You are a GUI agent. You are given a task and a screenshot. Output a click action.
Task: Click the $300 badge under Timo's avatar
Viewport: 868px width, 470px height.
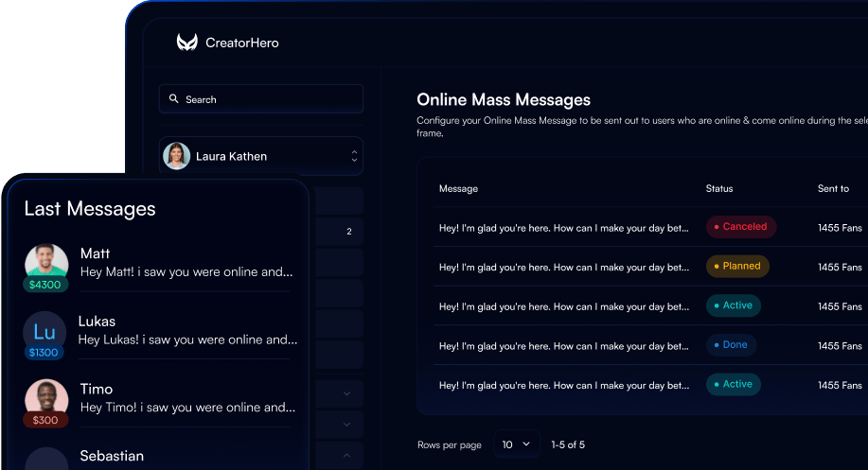coord(45,421)
